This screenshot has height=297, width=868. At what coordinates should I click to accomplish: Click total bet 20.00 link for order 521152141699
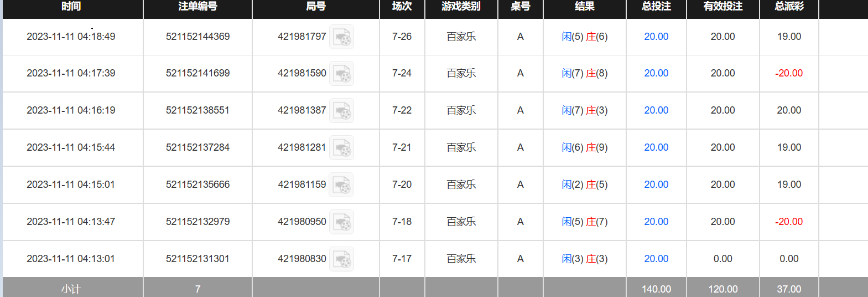click(656, 73)
